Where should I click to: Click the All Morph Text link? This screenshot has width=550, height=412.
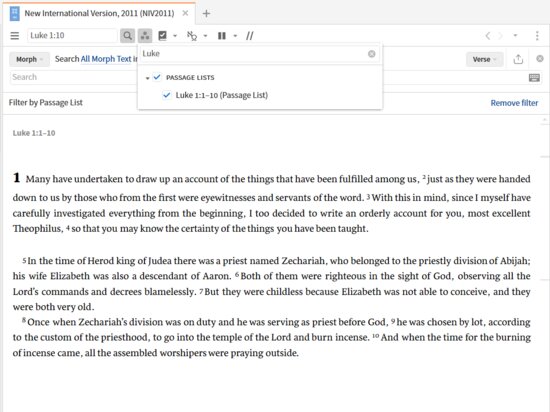(106, 59)
